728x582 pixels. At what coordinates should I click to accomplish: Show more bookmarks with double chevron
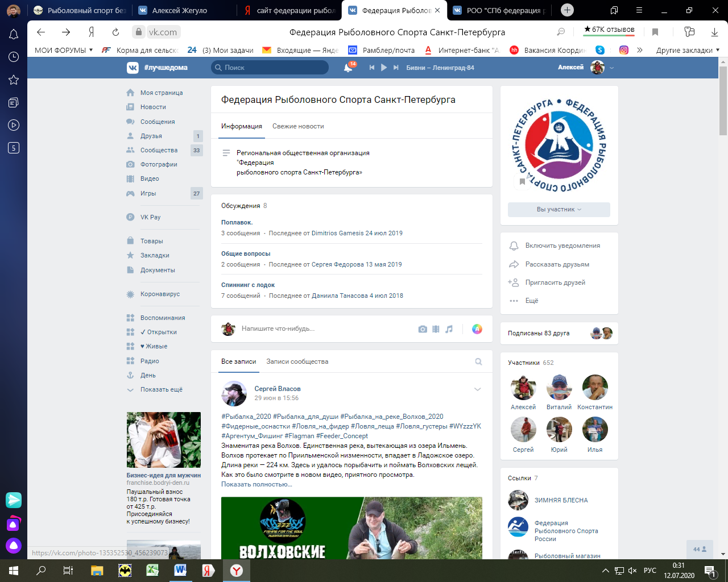pos(640,50)
